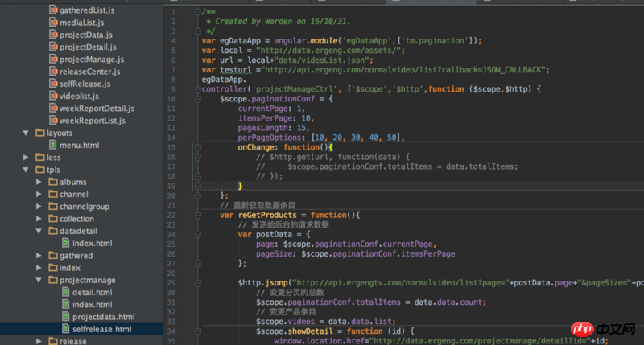The width and height of the screenshot is (644, 345).
Task: Click the selfrelease.html file icon
Action: 64,329
